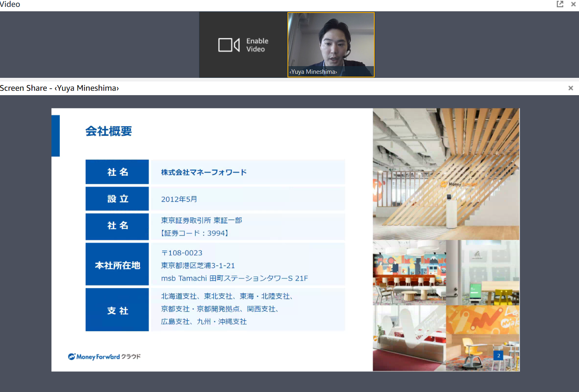Image resolution: width=579 pixels, height=392 pixels.
Task: Click the 東京証券取引所 東証一部 text
Action: (201, 220)
